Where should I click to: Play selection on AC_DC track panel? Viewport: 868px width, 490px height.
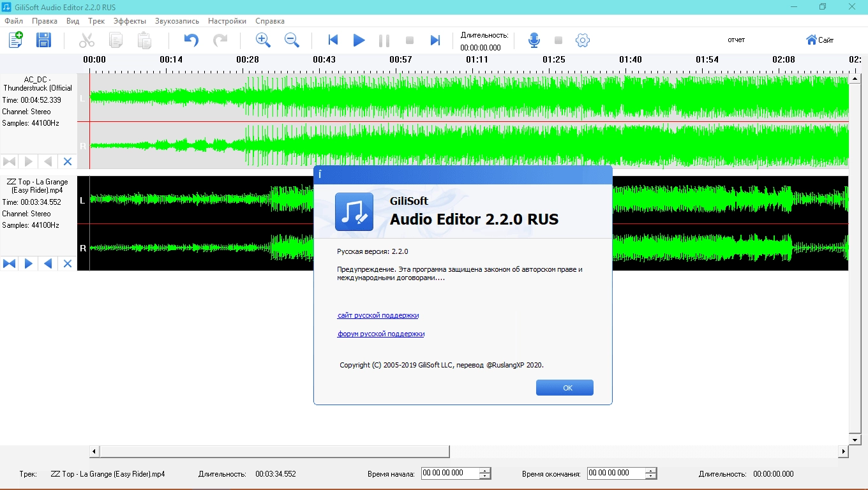(x=10, y=161)
